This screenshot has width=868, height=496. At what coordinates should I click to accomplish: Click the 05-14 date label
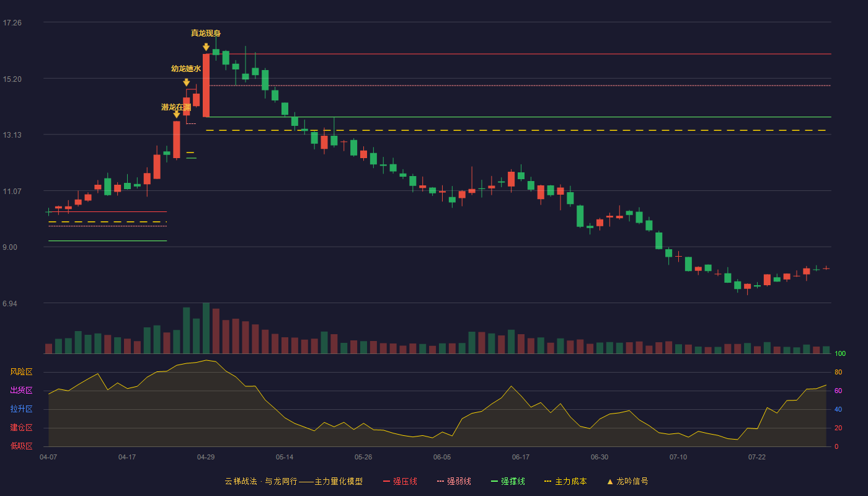tap(285, 457)
